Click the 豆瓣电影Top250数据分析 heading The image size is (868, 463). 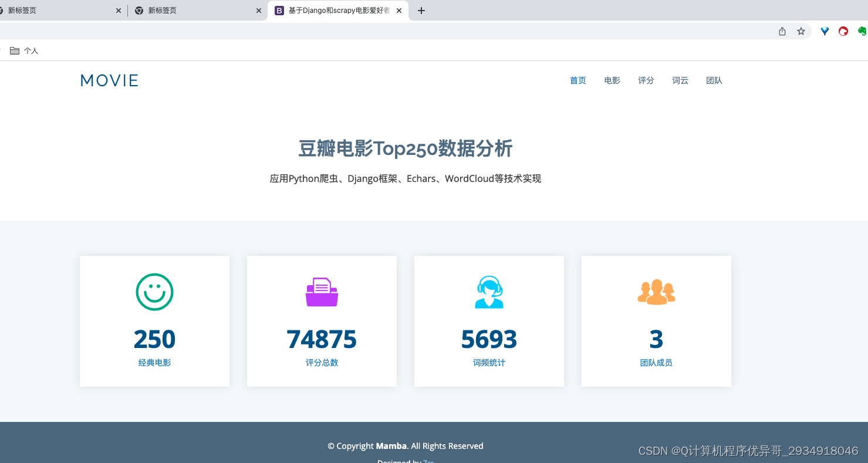[406, 148]
